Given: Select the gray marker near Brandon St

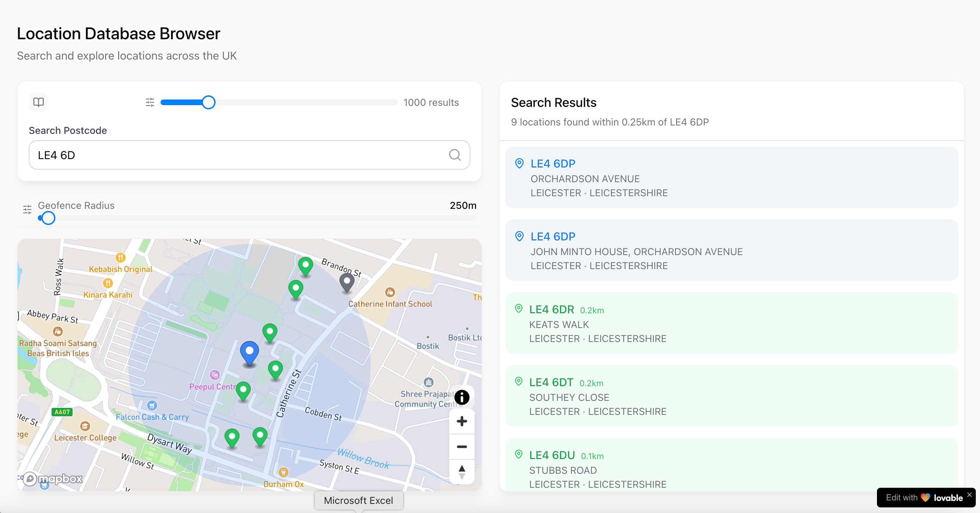Looking at the screenshot, I should click(347, 282).
